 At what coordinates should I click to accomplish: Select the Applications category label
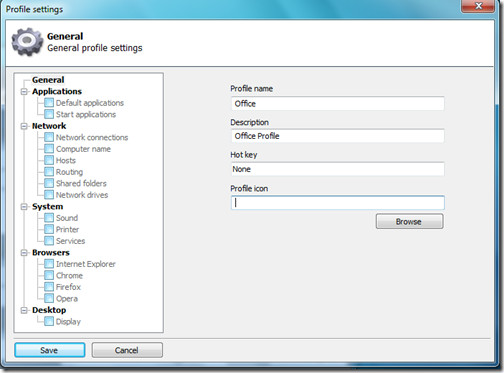(x=57, y=91)
